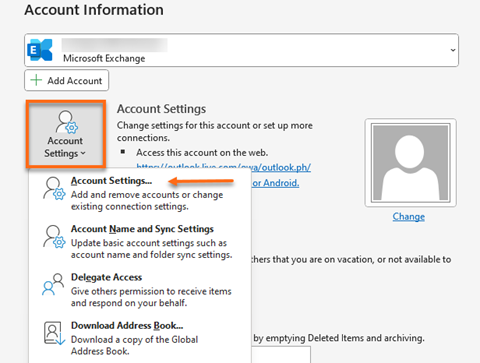Click the Download Address Book icon
480x363 pixels.
coord(54,333)
